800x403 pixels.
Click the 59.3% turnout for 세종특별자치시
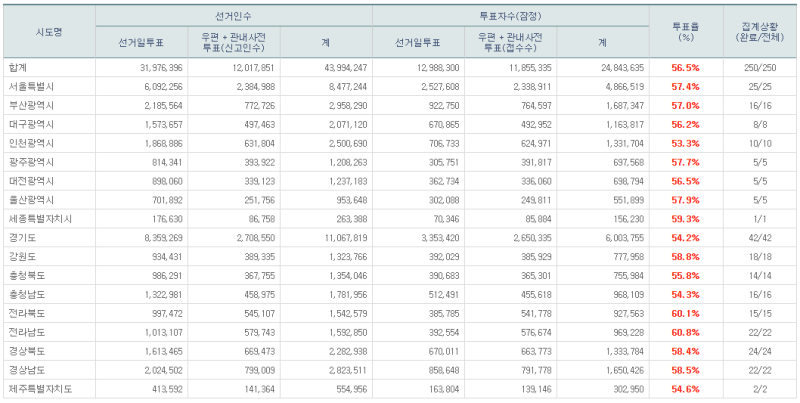tap(685, 219)
